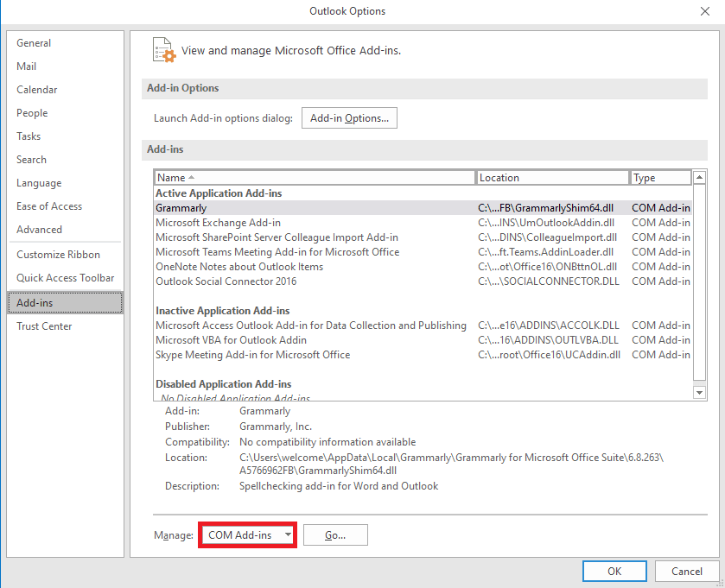This screenshot has width=725, height=588.
Task: Close the Outlook Options dialog
Action: [704, 11]
